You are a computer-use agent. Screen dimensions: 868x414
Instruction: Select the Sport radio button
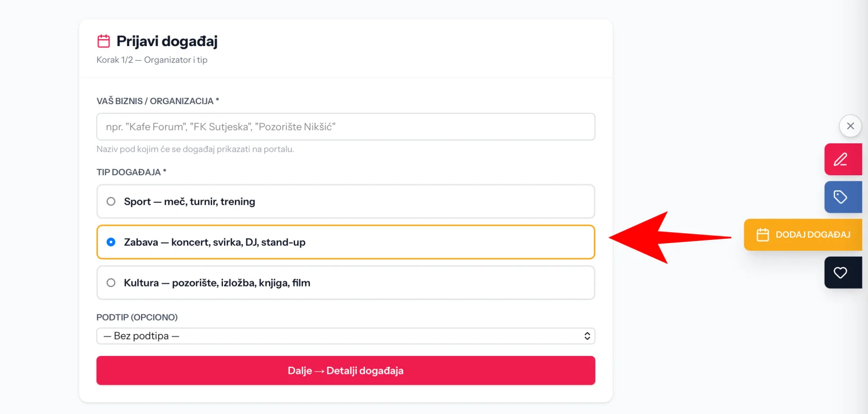(x=111, y=201)
